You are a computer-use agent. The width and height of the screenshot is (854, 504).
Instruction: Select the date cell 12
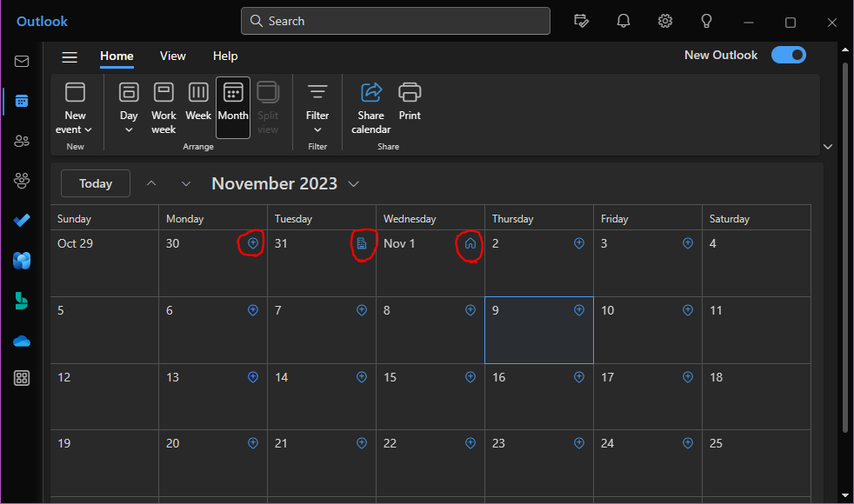[104, 397]
